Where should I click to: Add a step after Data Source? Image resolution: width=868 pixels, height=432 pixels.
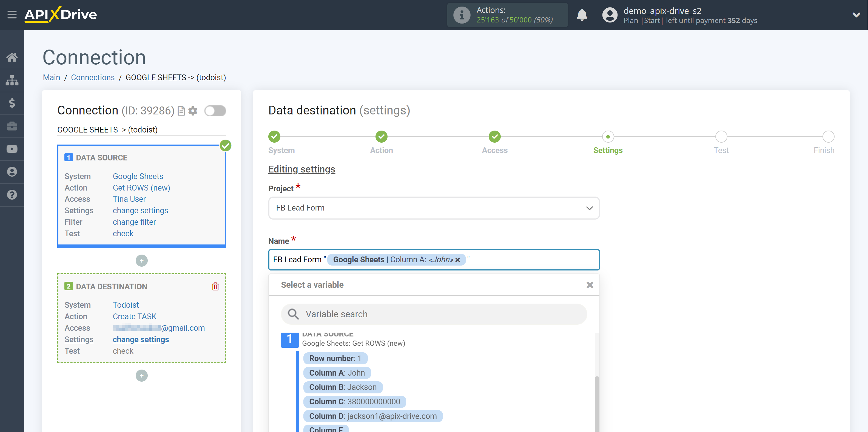[x=141, y=261]
